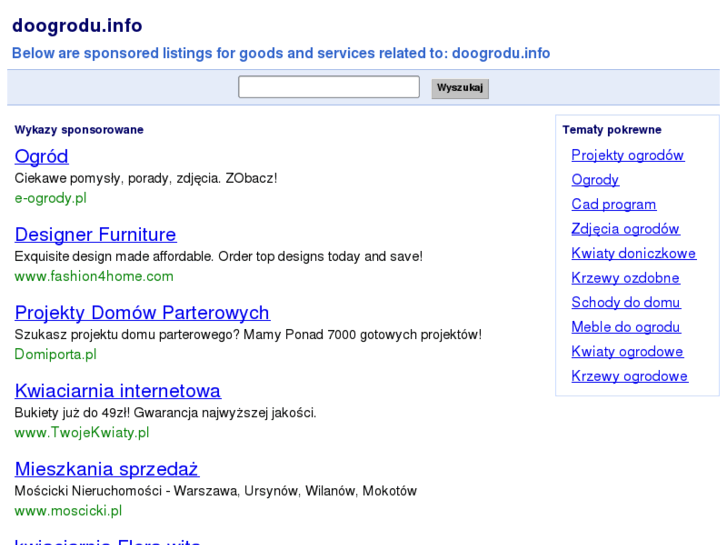Screen dimensions: 727x545
Task: Click the www.fashion4home.com URL
Action: pos(94,276)
